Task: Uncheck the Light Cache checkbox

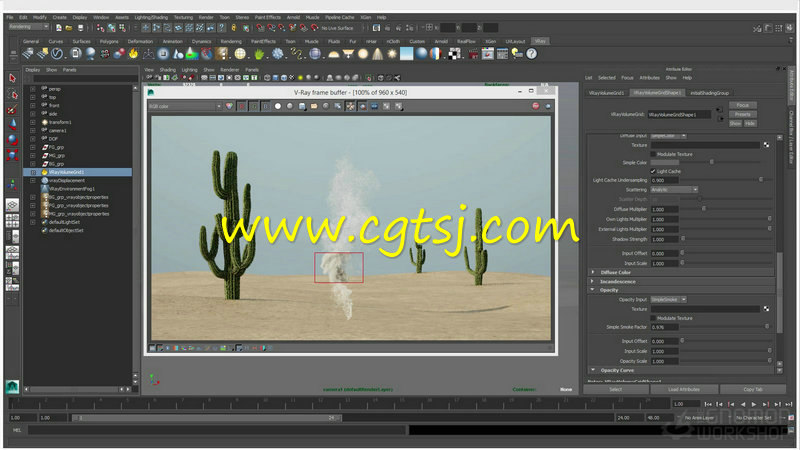Action: click(653, 171)
